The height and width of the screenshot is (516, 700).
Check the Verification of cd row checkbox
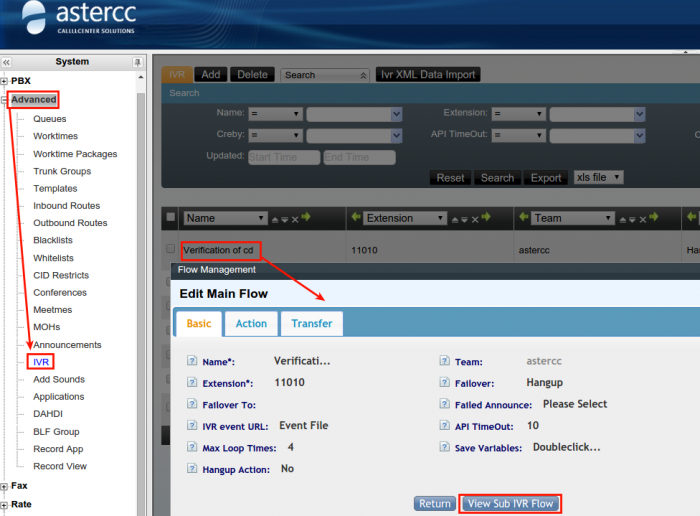click(170, 249)
